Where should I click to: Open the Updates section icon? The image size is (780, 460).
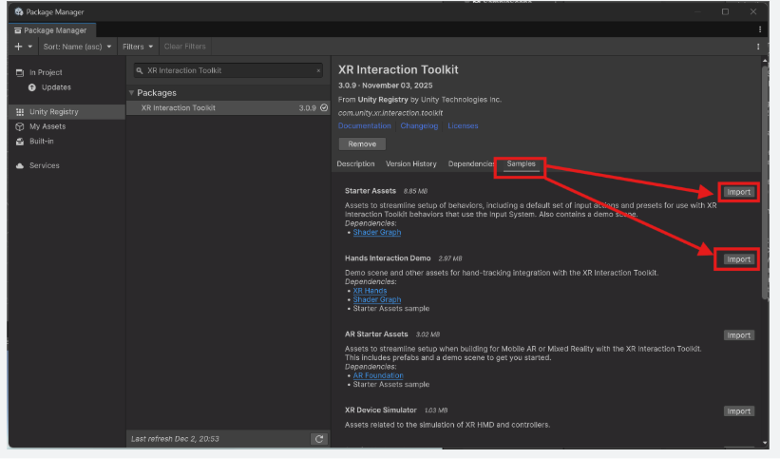(32, 88)
